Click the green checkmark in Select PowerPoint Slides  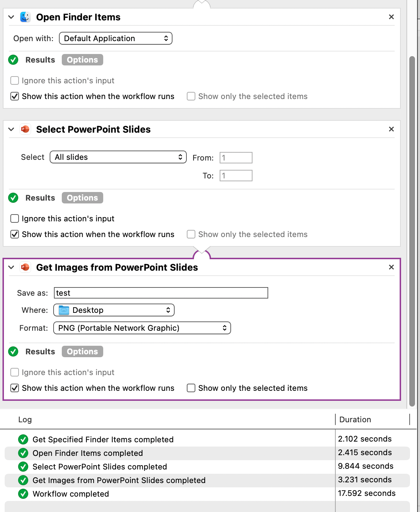(x=14, y=198)
